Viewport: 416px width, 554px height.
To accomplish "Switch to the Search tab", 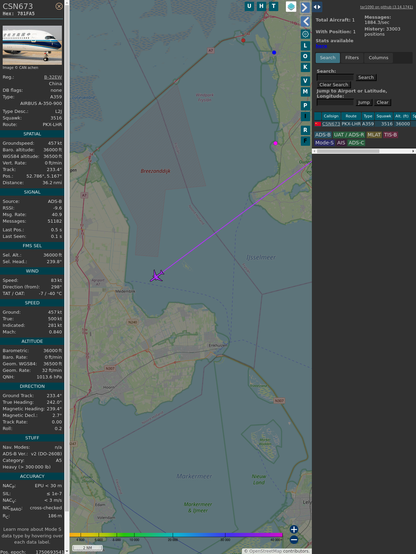I will point(328,58).
